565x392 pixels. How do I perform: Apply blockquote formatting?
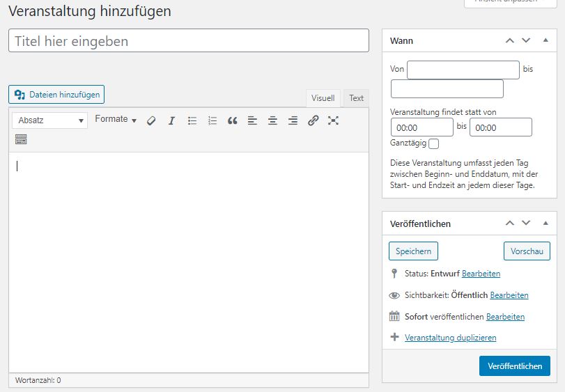[233, 120]
